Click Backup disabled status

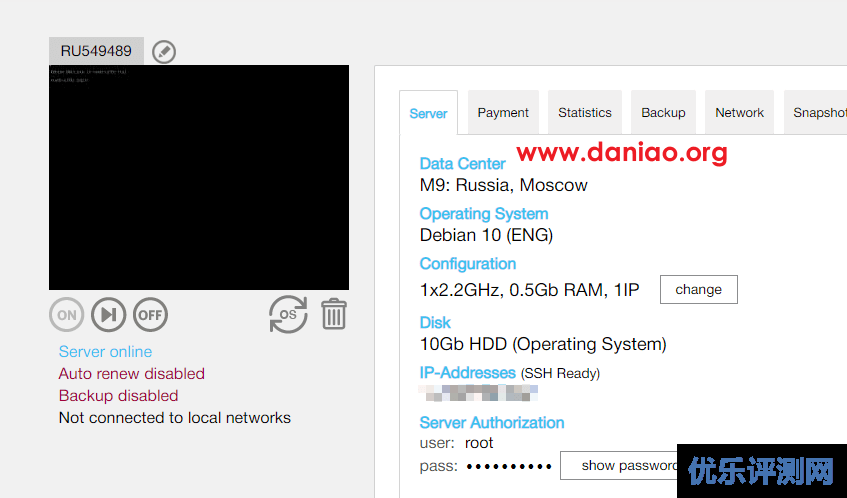tap(118, 396)
